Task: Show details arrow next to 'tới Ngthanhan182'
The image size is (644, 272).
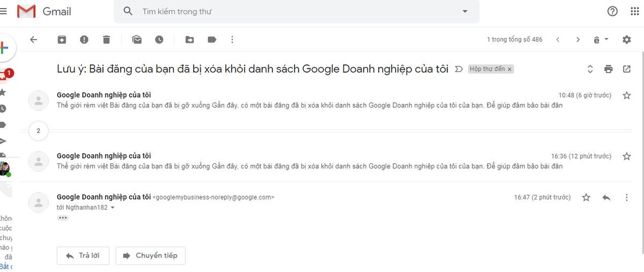Action: click(x=112, y=207)
